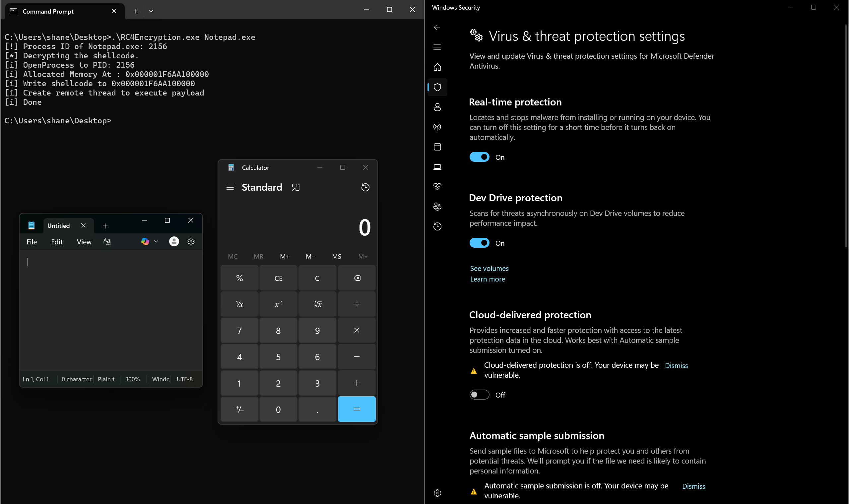Enable Cloud-delivered protection toggle
The width and height of the screenshot is (849, 504).
point(479,395)
